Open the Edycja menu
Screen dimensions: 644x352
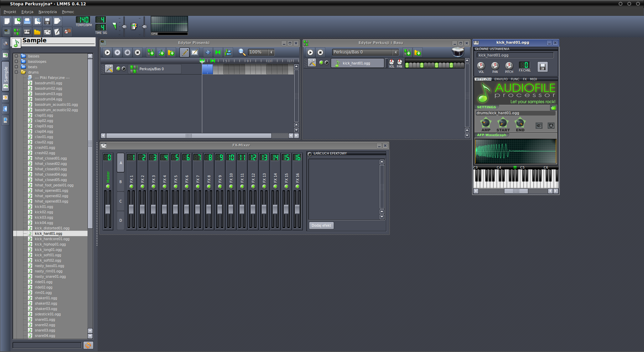(x=27, y=12)
